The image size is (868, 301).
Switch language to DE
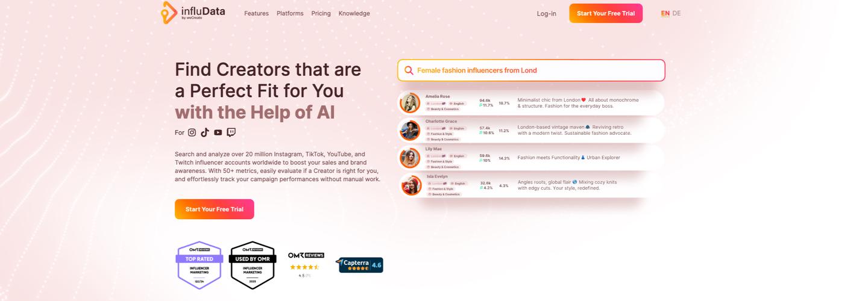pos(677,13)
